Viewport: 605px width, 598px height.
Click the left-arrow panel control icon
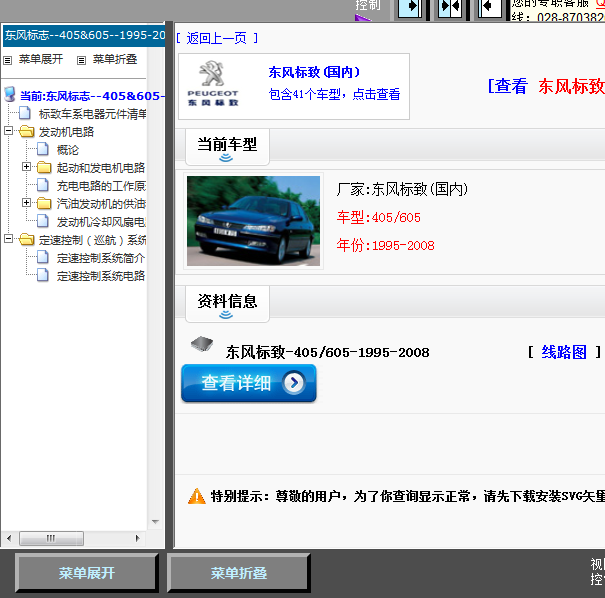[489, 8]
